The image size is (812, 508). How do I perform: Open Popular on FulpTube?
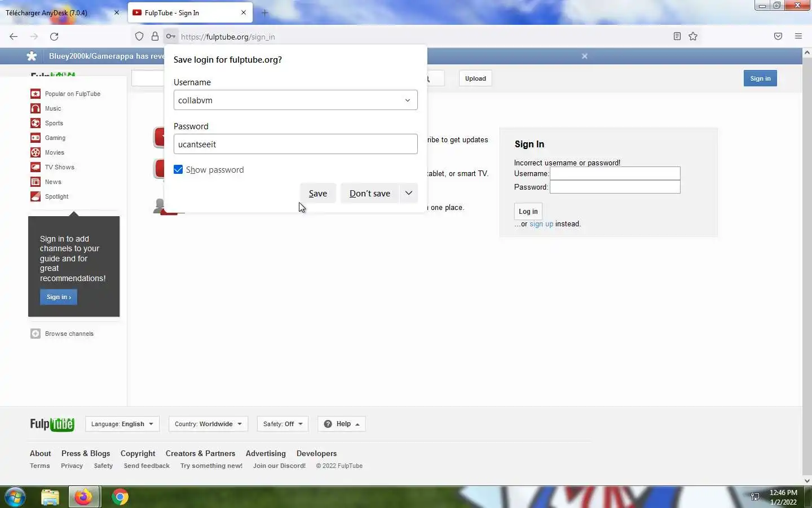73,94
